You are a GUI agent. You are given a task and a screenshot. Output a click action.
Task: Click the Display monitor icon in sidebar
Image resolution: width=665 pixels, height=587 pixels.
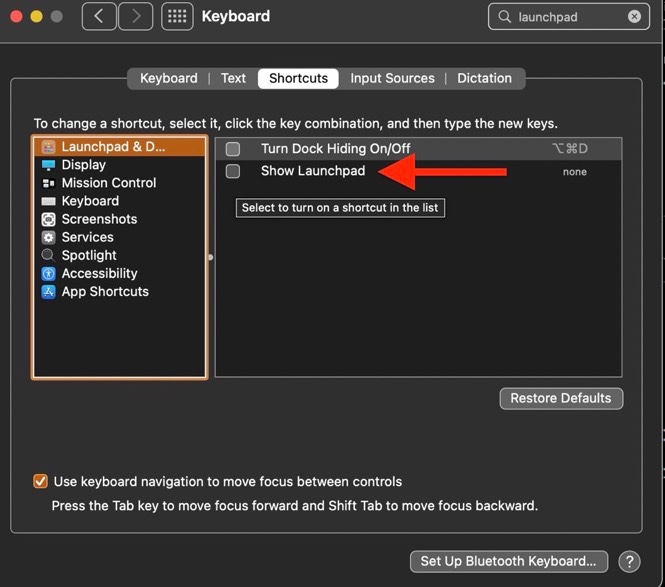pyautogui.click(x=48, y=165)
